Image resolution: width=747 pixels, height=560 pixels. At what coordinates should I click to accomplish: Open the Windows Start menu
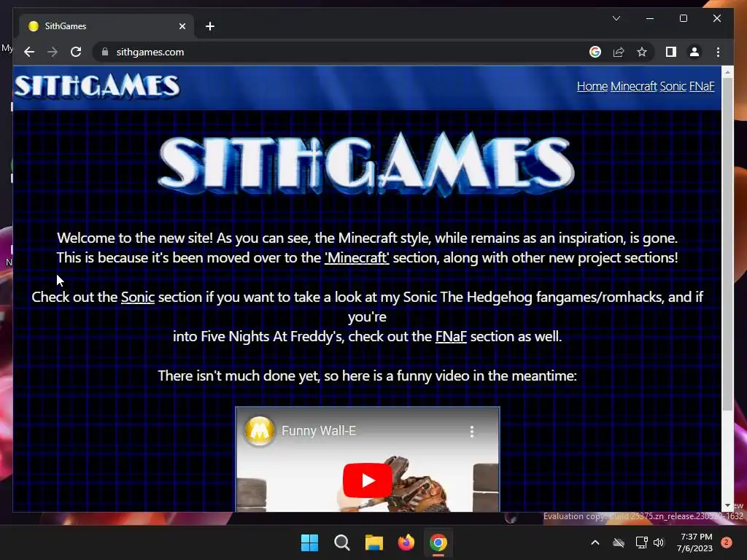coord(309,542)
